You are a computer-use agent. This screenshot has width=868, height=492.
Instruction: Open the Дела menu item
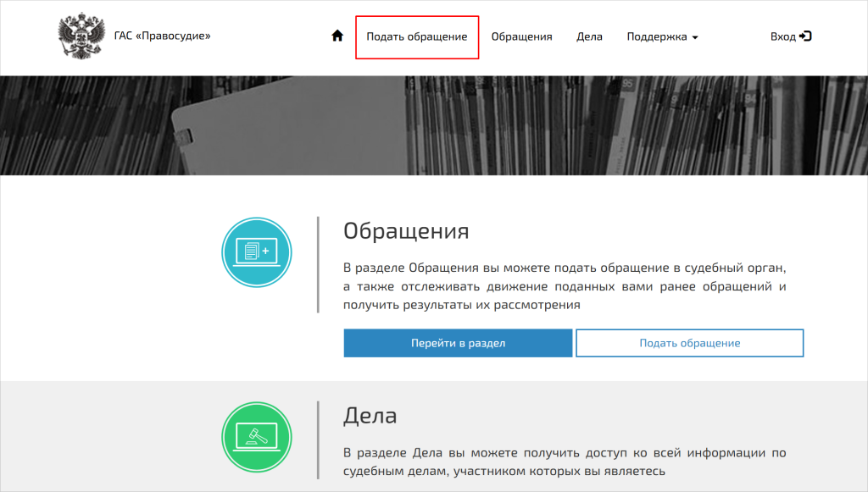(589, 36)
